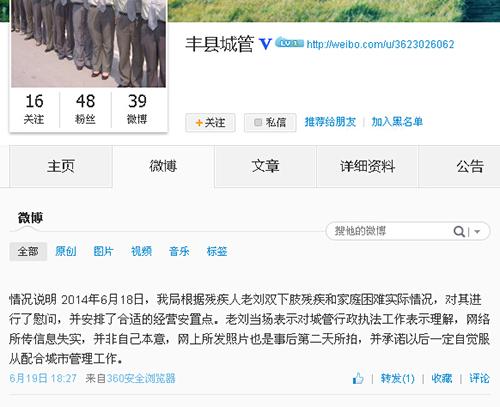Click 加入黑名单 blacklist link
This screenshot has width=500, height=407.
pos(397,122)
